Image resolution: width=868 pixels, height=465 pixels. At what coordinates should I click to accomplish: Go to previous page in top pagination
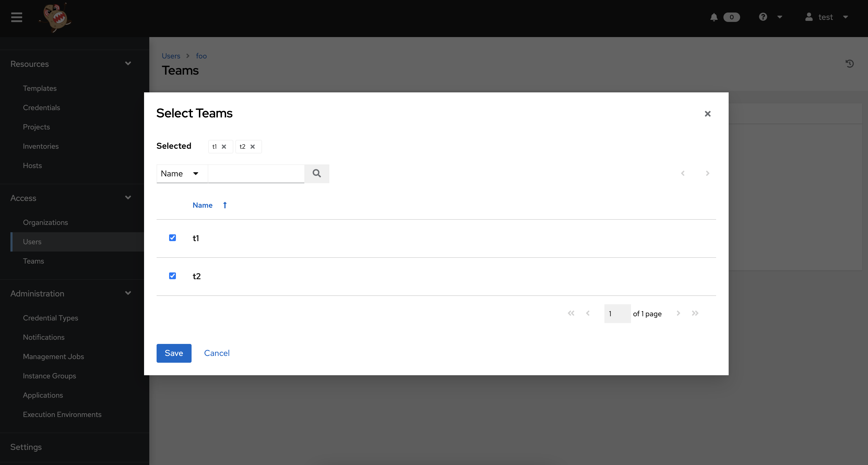[683, 173]
